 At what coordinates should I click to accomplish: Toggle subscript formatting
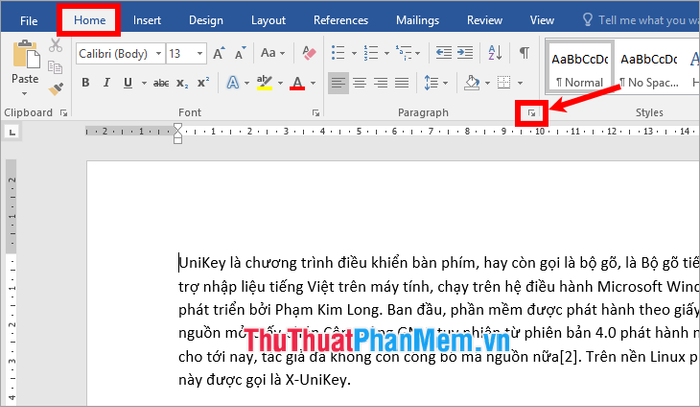click(x=182, y=83)
